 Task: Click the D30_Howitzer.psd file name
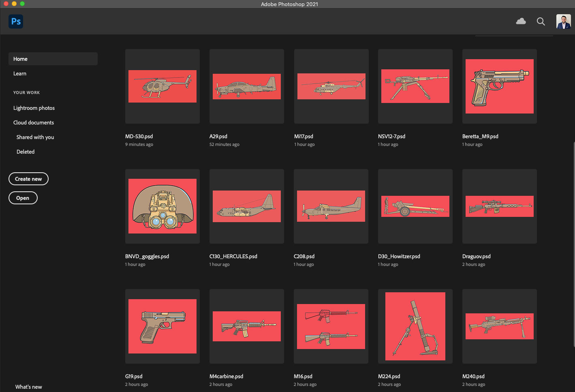point(399,256)
